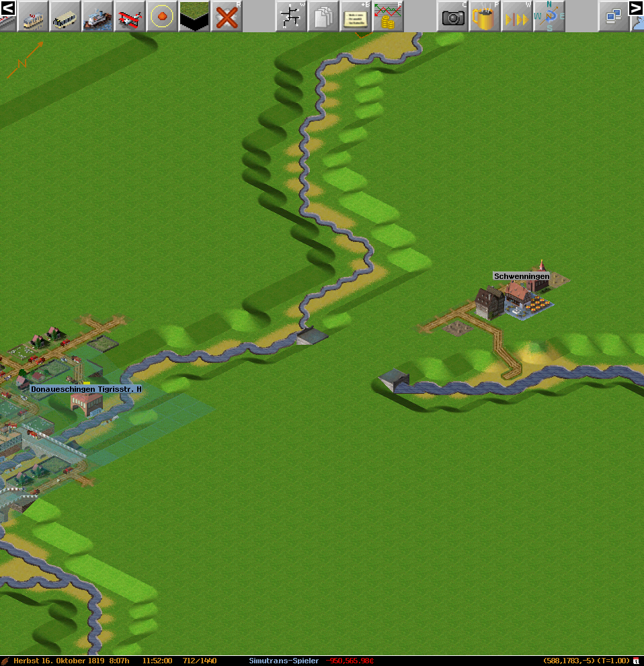The width and height of the screenshot is (644, 666).
Task: Open the bus road vehicle tools
Action: 65,17
